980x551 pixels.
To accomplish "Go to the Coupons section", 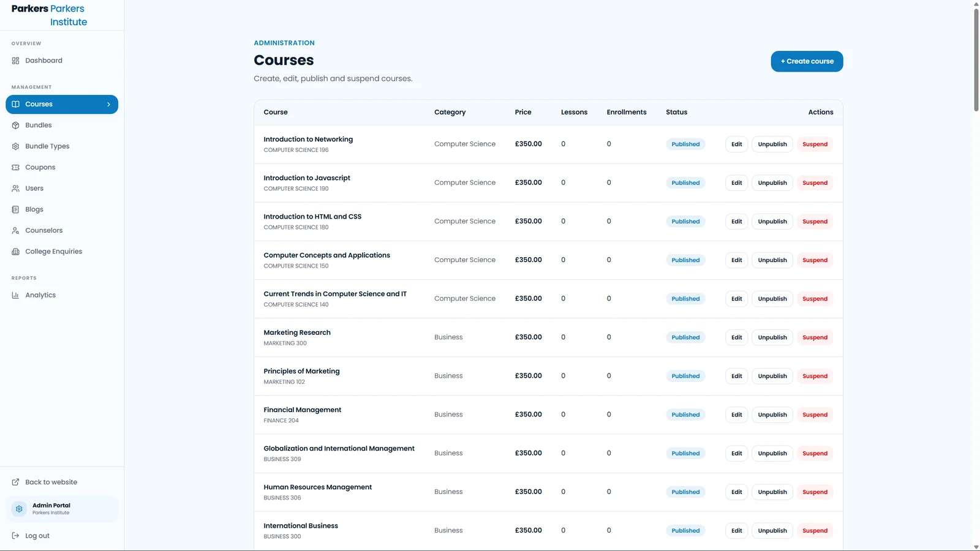I will point(62,167).
